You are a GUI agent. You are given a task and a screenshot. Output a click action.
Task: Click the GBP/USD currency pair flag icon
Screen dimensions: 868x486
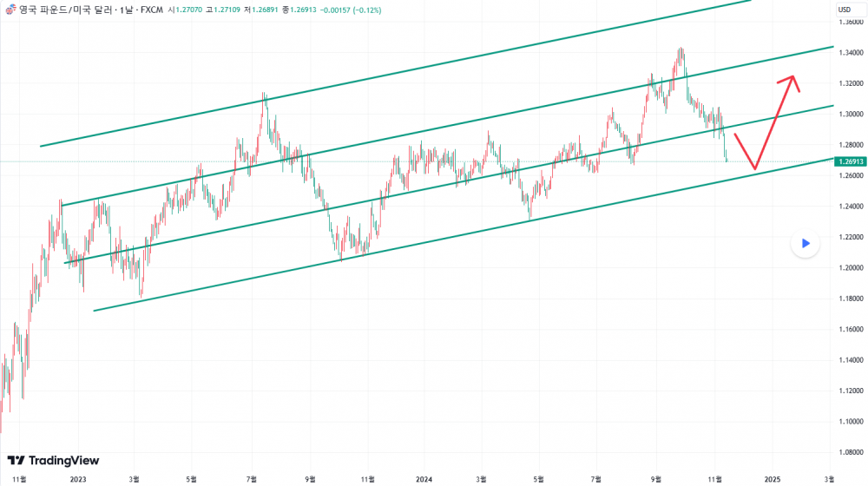tap(9, 9)
